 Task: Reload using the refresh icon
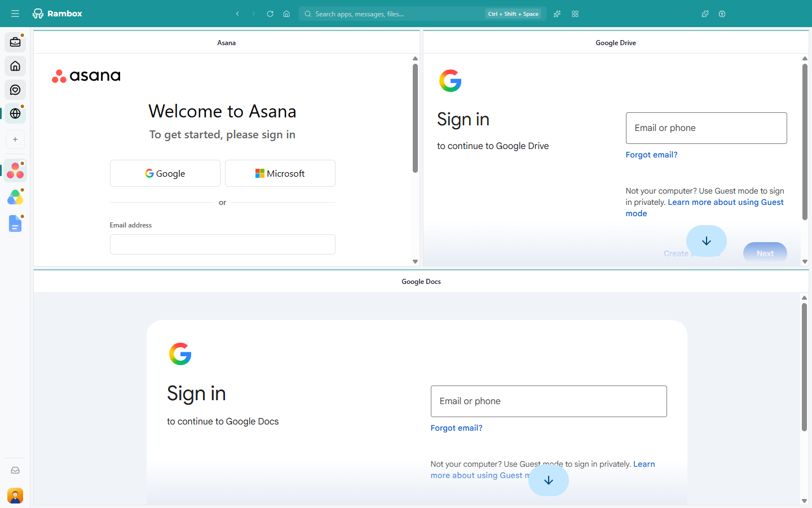(270, 14)
